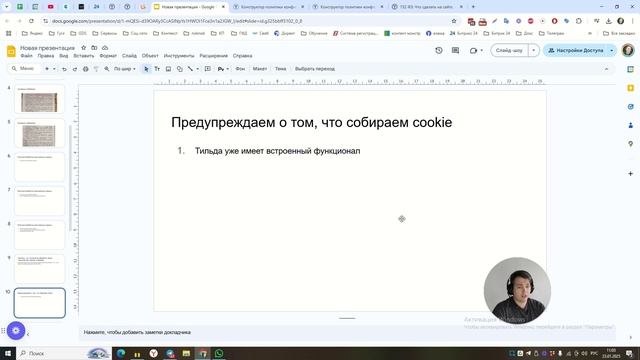Click the Настройки Доступа share button

576,50
